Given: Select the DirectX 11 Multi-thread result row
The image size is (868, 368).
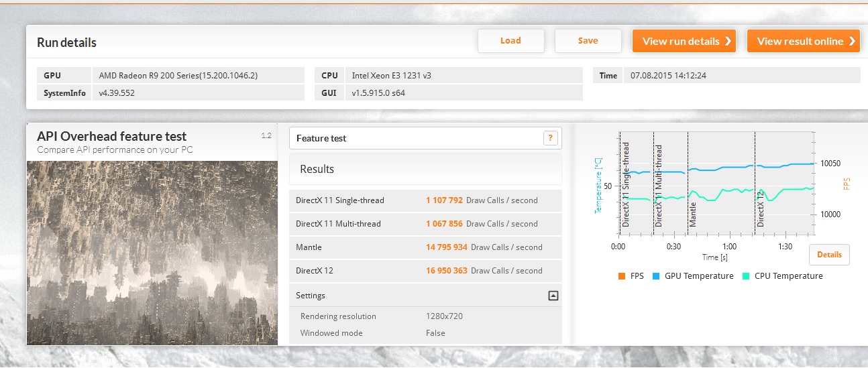Looking at the screenshot, I should tap(425, 223).
